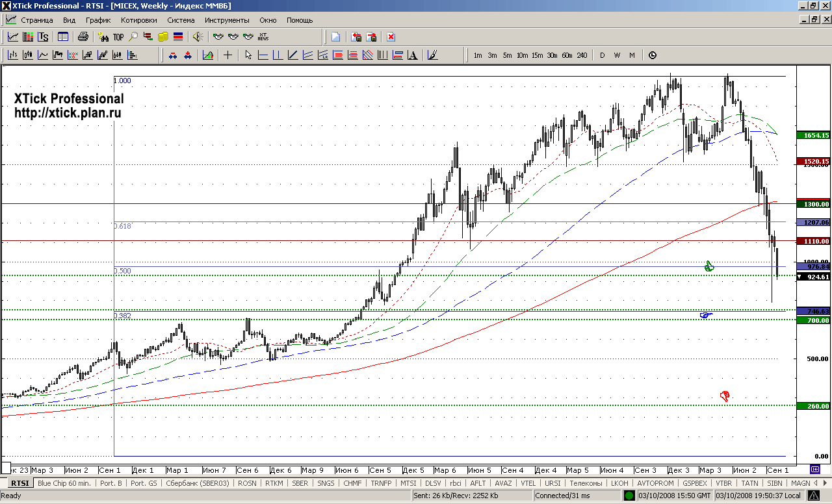Click the blue chart corner icon at bottom right

tap(814, 469)
